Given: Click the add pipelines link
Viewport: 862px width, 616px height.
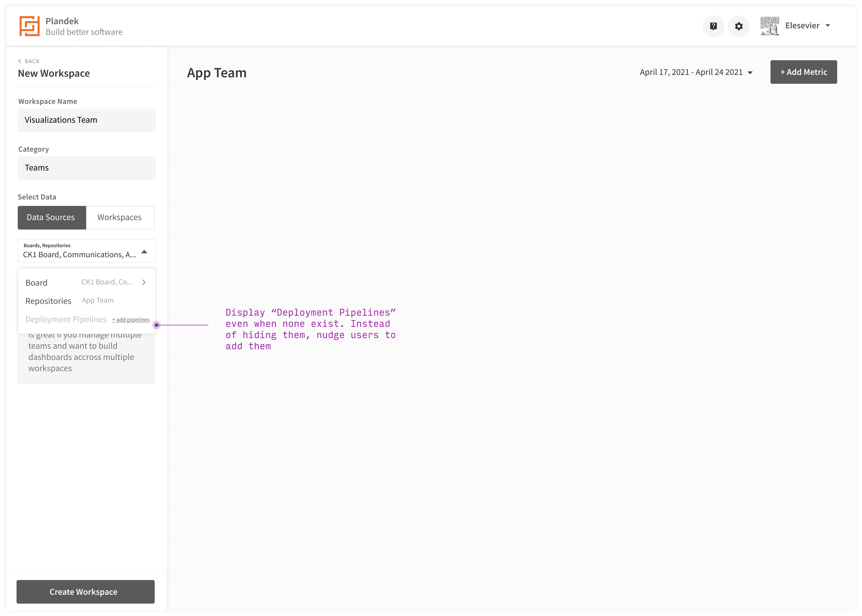Looking at the screenshot, I should (130, 320).
